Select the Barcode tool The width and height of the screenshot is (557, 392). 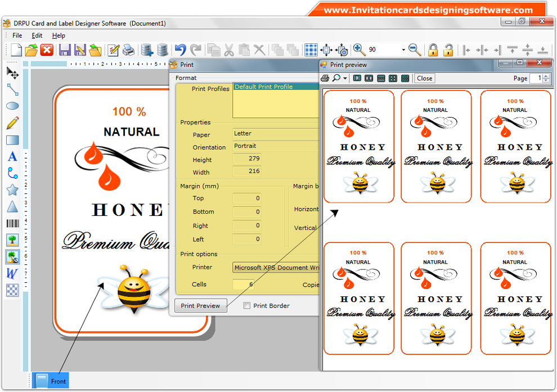pos(12,223)
